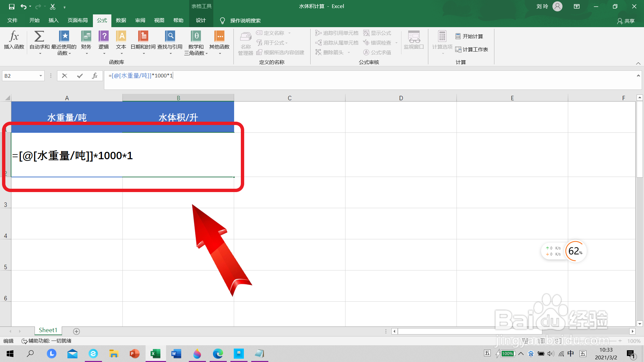Open the 设计 table tools tab
The width and height of the screenshot is (644, 362).
pyautogui.click(x=201, y=20)
